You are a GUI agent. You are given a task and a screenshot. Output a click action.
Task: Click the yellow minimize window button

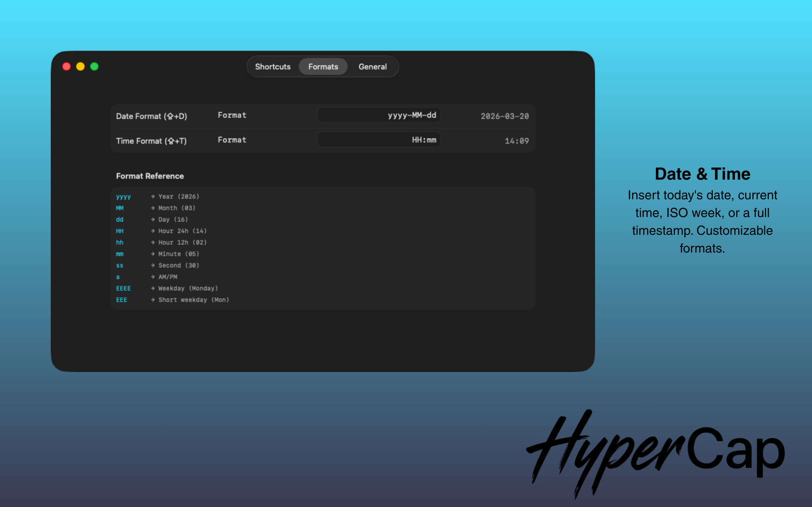81,67
